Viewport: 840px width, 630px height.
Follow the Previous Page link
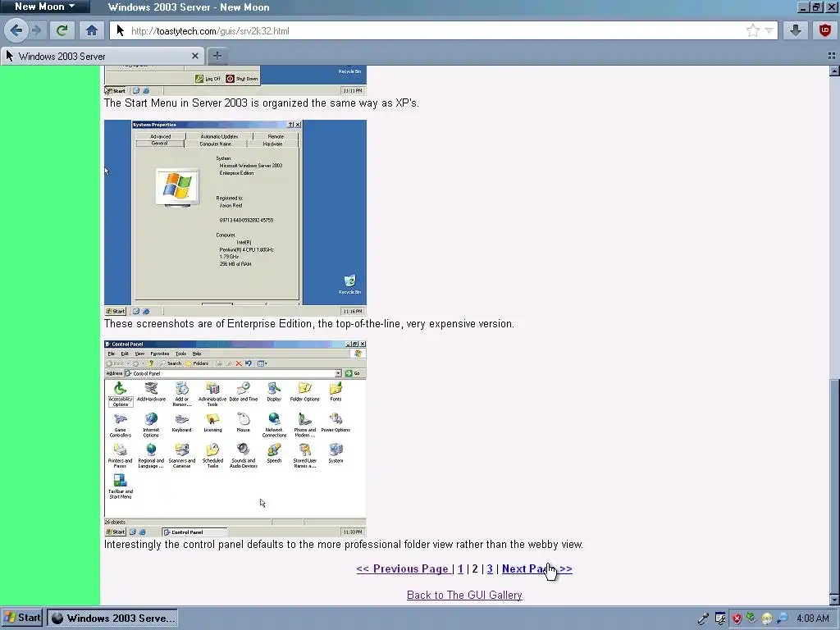403,569
